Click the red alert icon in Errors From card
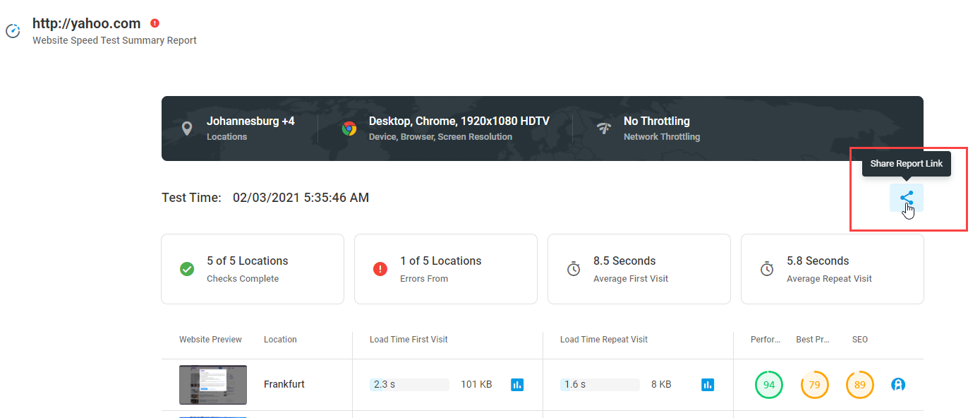Screen dimensions: 980x418 (380, 269)
